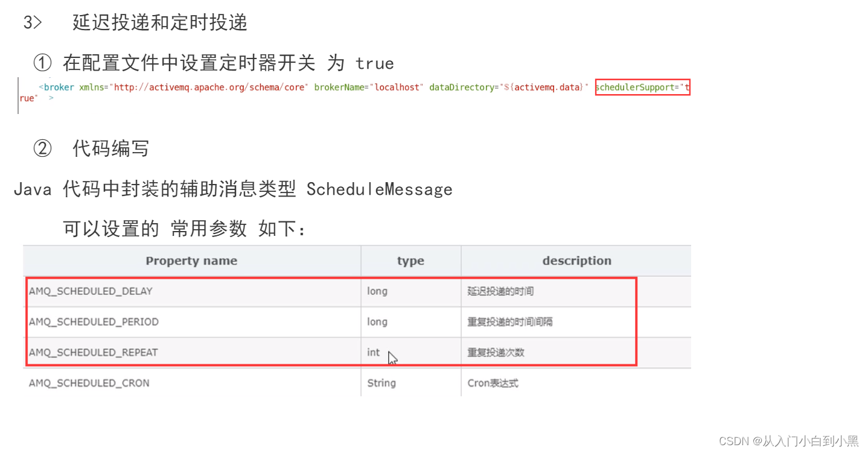868x453 pixels.
Task: Click 'long' type in AMQ_SCHEDULED_DELAY row
Action: coord(377,291)
